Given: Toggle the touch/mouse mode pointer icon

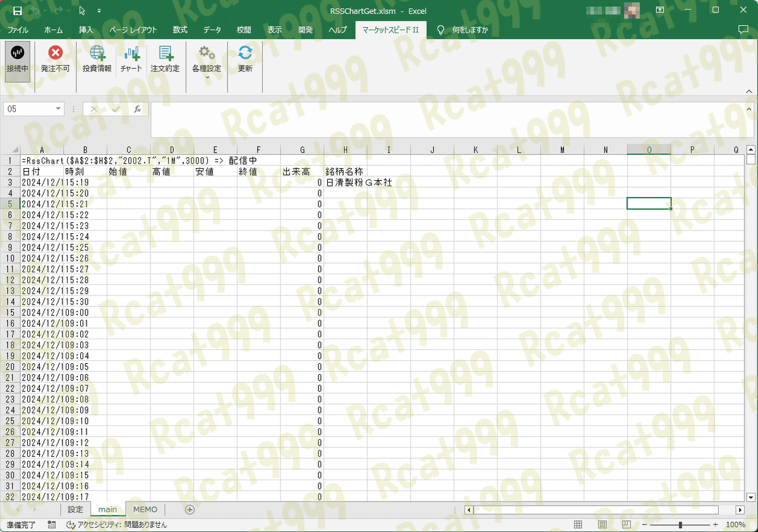Looking at the screenshot, I should coord(82,11).
